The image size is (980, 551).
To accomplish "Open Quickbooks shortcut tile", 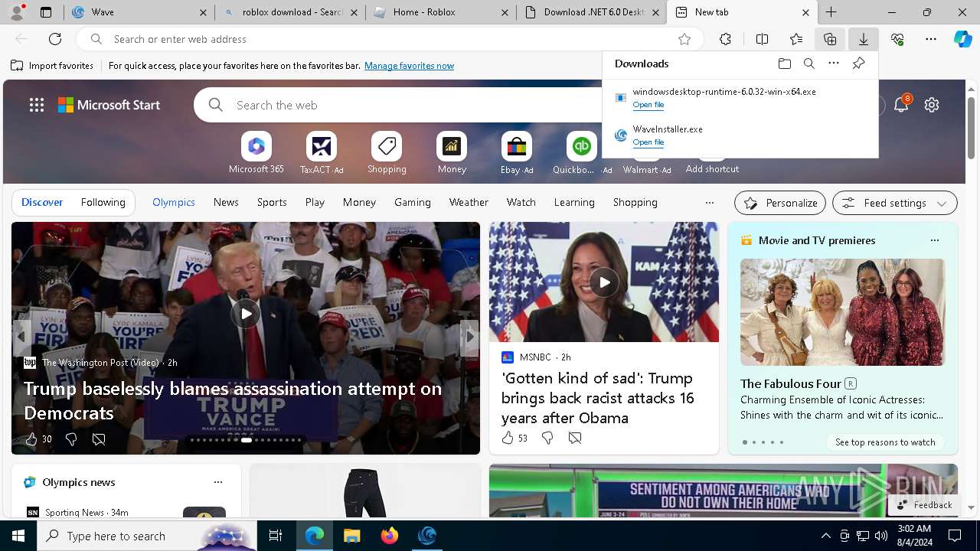I will pos(582,152).
